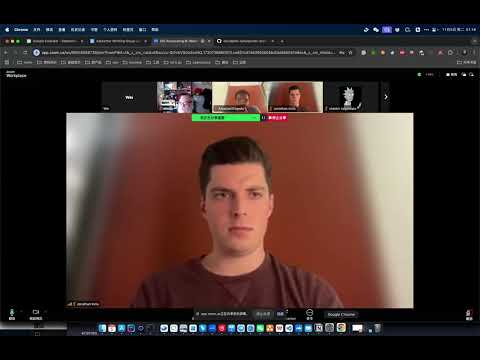Screen dimensions: 480x360
Task: Select the Wei participant tile
Action: [129, 97]
